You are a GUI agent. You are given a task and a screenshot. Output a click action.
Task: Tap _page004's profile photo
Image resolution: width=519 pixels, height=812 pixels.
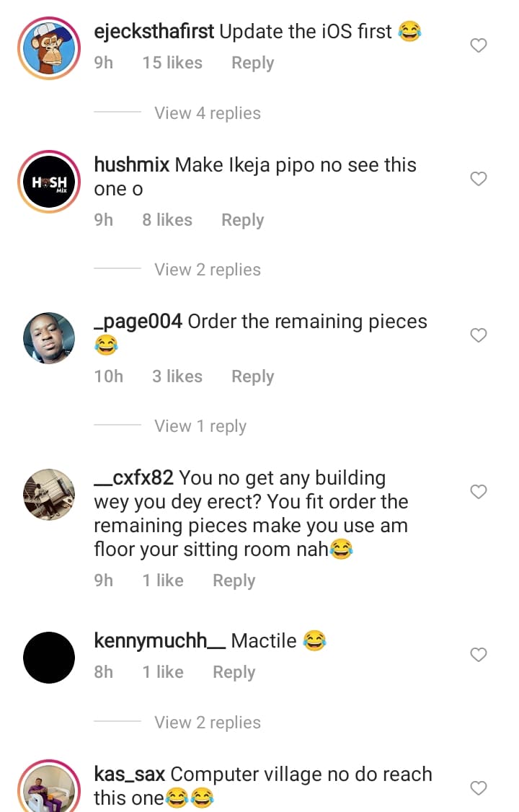tap(49, 337)
